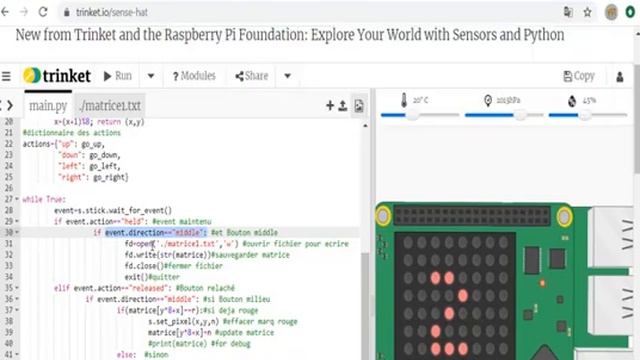Run the program with Run button

coord(118,76)
